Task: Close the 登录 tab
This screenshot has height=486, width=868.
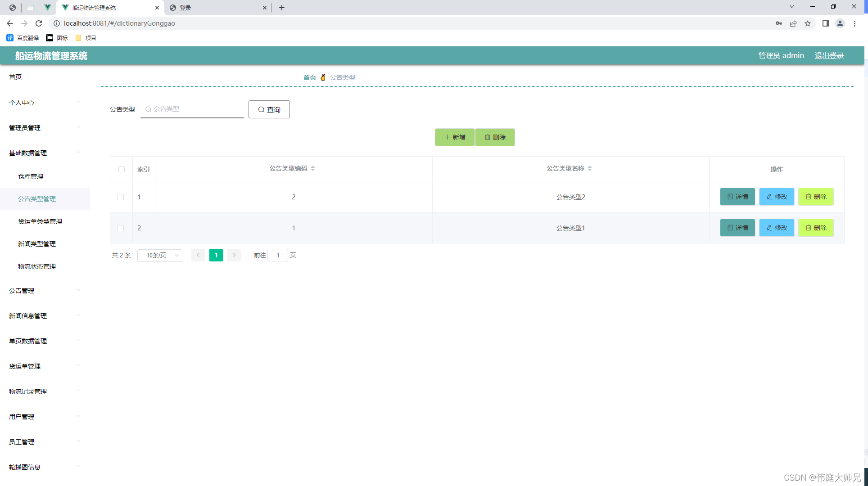Action: coord(264,8)
